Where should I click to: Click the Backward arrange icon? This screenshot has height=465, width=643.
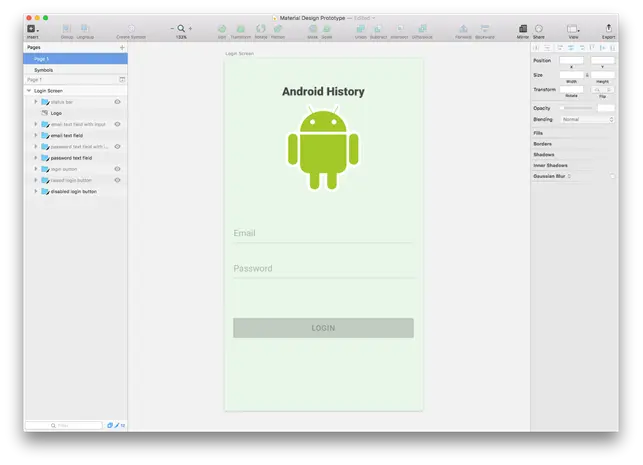[x=485, y=28]
